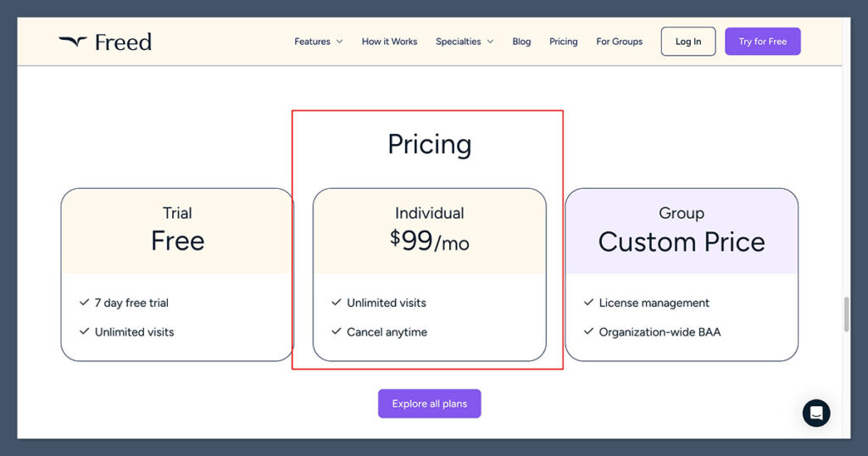Open the For Groups page
Viewport: 868px width, 456px height.
click(x=619, y=42)
